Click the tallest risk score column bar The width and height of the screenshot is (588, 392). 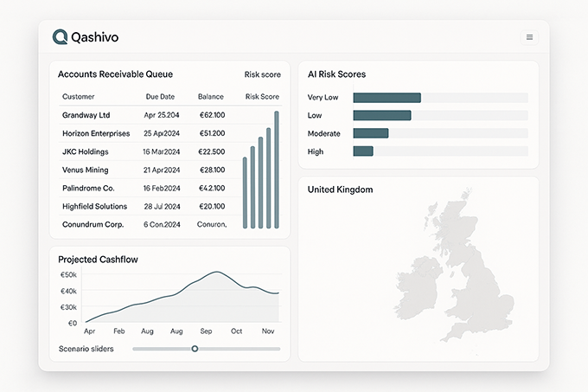point(277,170)
